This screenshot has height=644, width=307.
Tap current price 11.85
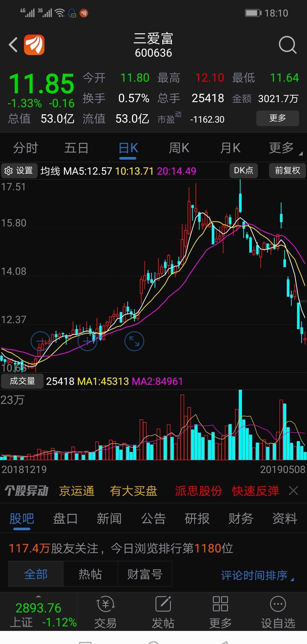(42, 84)
